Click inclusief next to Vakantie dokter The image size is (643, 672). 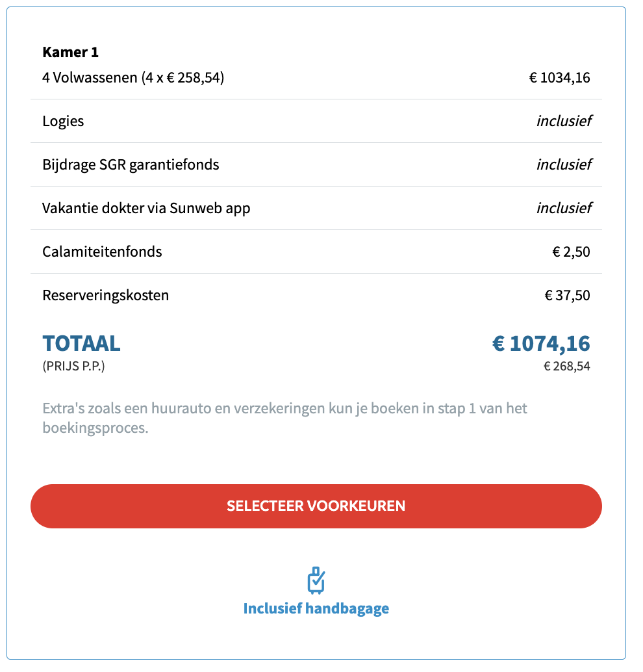(563, 208)
